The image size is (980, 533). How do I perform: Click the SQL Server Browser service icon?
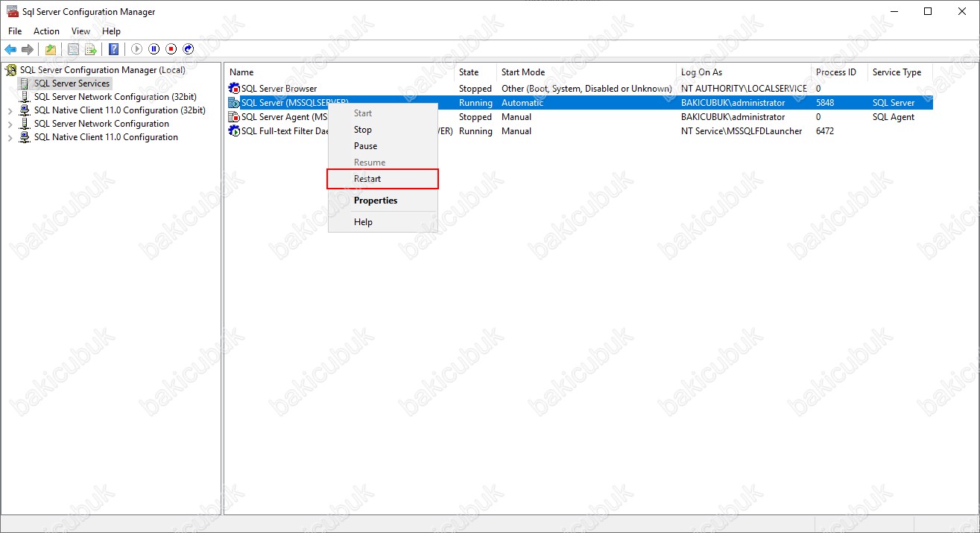point(234,89)
